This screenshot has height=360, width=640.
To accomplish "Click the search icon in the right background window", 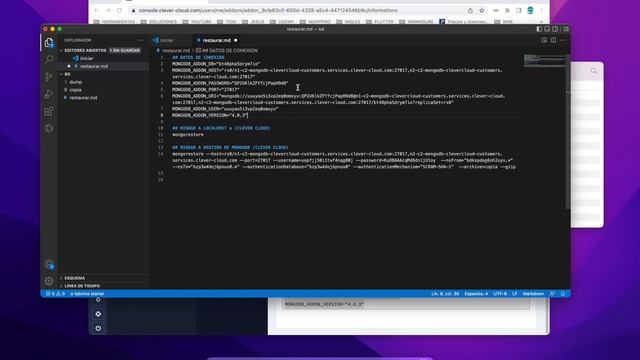I will click(593, 71).
